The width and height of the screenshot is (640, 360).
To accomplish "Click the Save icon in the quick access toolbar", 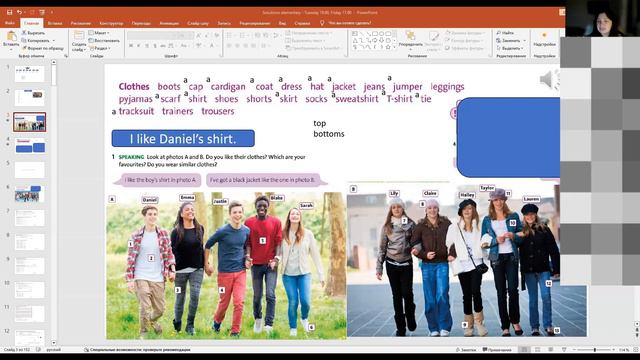I will point(9,12).
